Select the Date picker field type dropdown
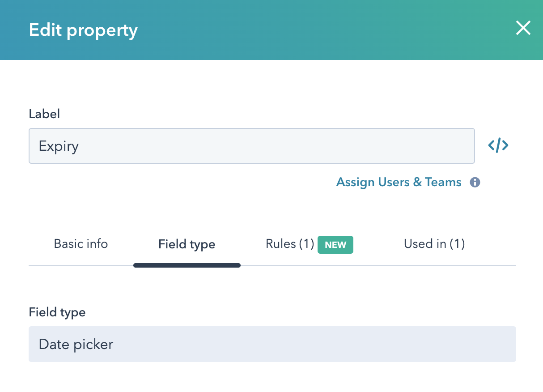 pos(272,344)
